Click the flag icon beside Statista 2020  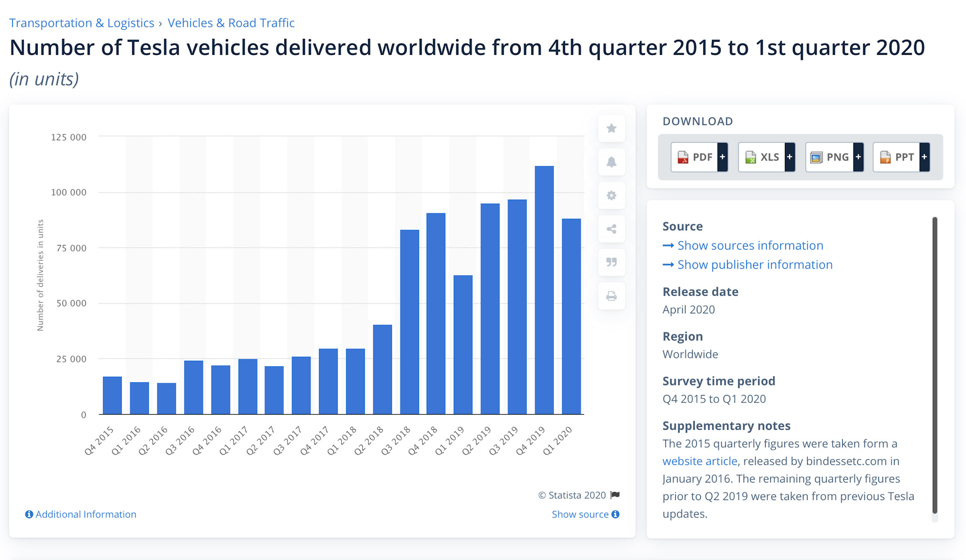click(615, 495)
